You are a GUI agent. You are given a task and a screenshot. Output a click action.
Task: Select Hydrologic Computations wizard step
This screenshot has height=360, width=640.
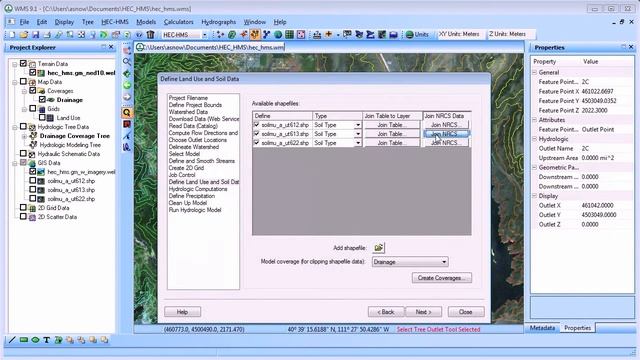(198, 189)
